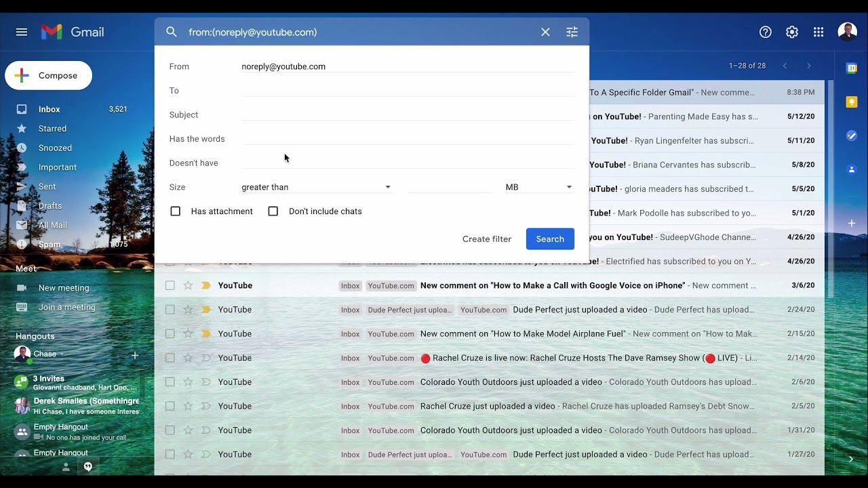Select checkbox for 2/6/20 Colorado Youth Outdoors email
Viewport: 868px width, 488px height.
(x=170, y=382)
